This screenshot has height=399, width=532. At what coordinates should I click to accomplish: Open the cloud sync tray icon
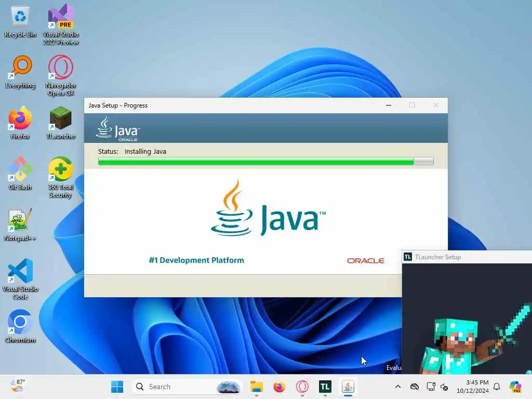point(414,387)
